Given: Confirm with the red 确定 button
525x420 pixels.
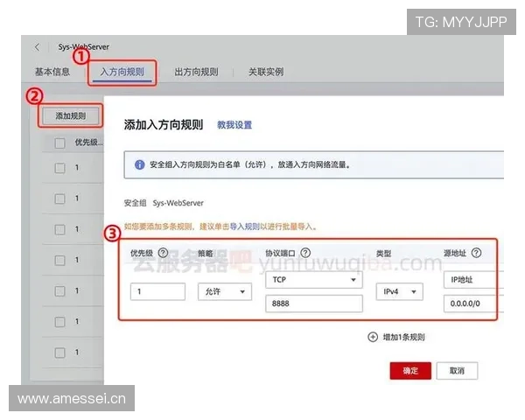Looking at the screenshot, I should 410,371.
